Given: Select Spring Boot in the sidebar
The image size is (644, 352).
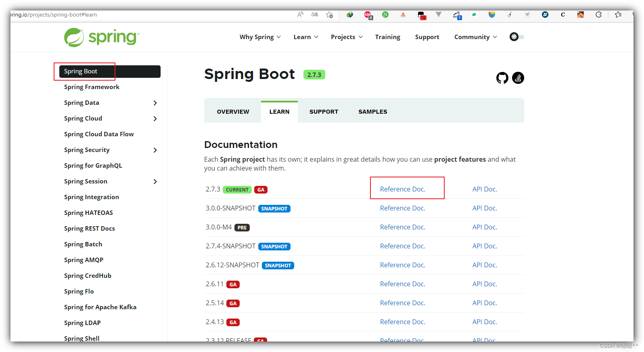Looking at the screenshot, I should click(110, 71).
